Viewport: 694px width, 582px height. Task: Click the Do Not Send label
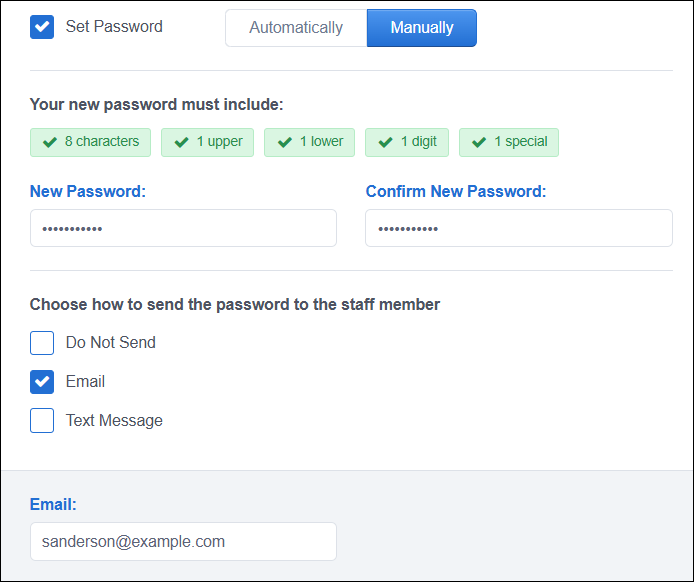coord(111,343)
